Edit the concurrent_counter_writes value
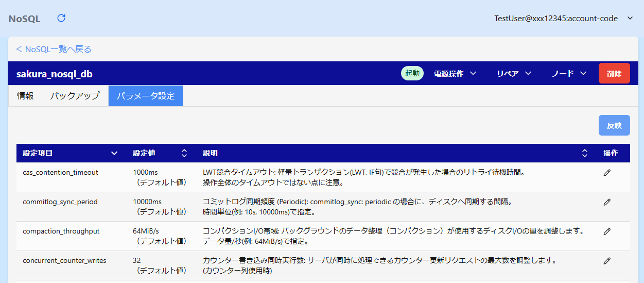 coord(607,261)
